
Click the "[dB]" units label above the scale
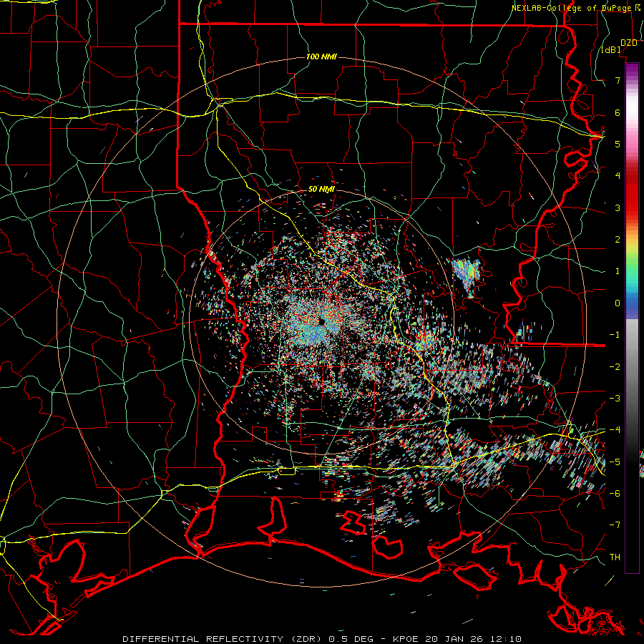tap(611, 50)
